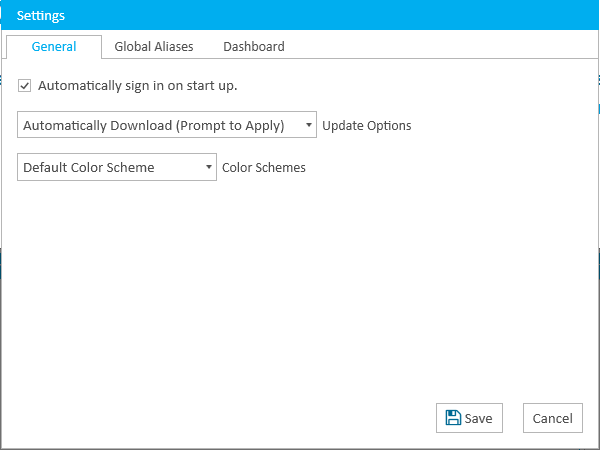Save the settings
This screenshot has height=450, width=600.
tap(469, 418)
